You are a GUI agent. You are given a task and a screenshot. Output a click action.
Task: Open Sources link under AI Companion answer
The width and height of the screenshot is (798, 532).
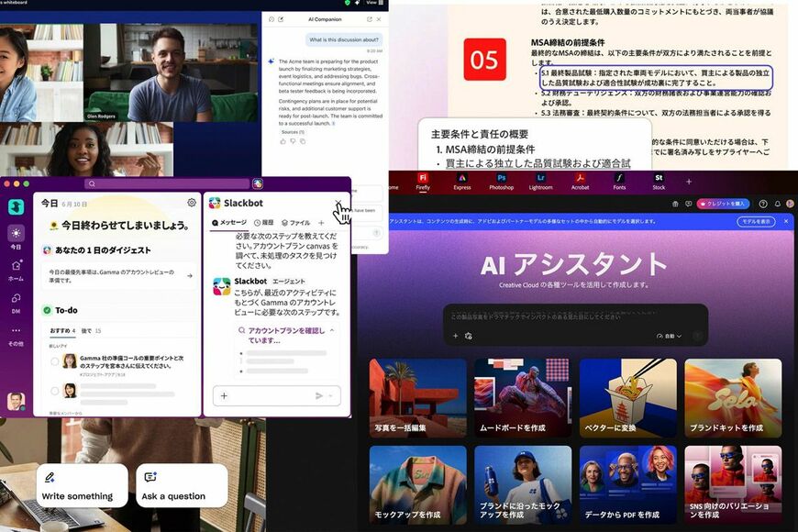(293, 132)
